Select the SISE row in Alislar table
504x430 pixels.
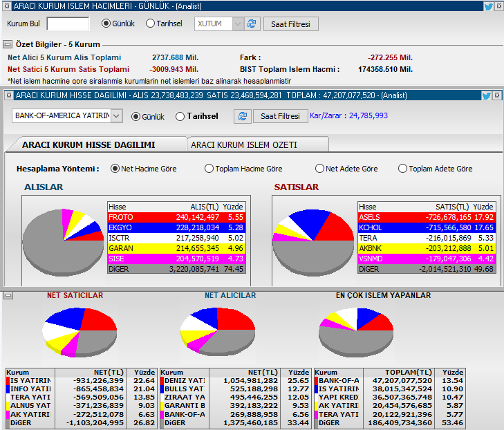coord(176,259)
